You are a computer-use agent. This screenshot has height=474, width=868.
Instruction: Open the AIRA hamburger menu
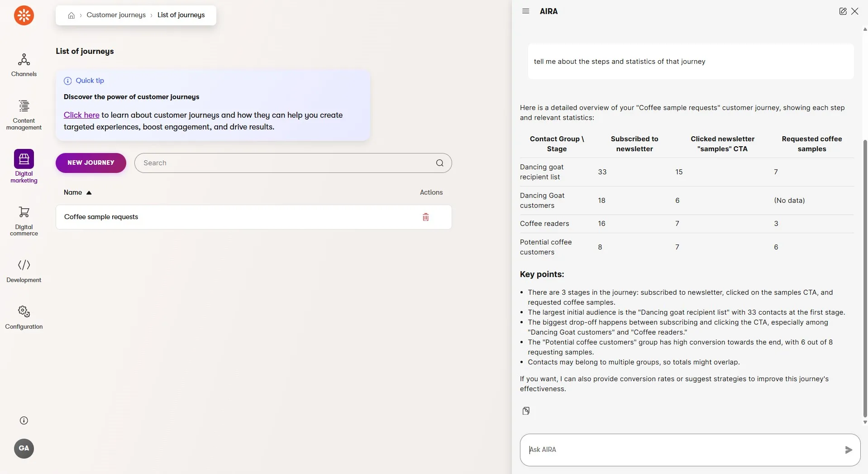(525, 11)
